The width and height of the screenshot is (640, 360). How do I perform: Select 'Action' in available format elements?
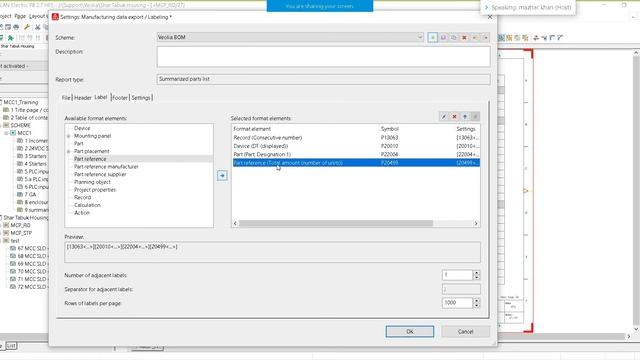pyautogui.click(x=82, y=213)
